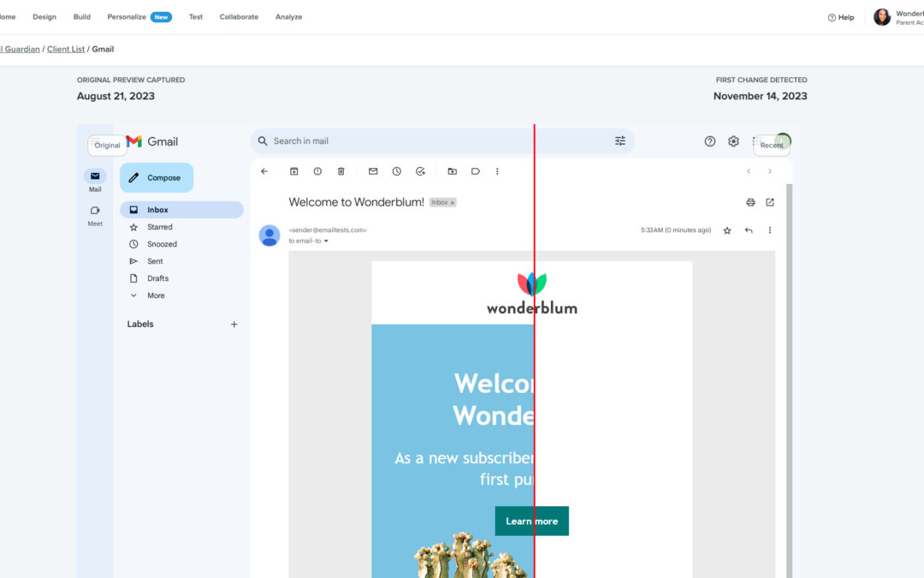Click the Print all icon
Viewport: 924px width, 578px height.
pos(750,202)
